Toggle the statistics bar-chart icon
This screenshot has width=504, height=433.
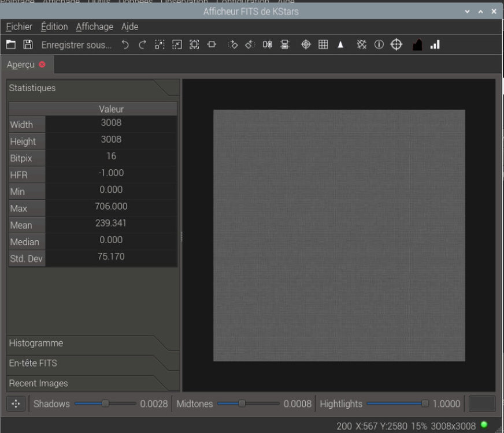coord(435,44)
